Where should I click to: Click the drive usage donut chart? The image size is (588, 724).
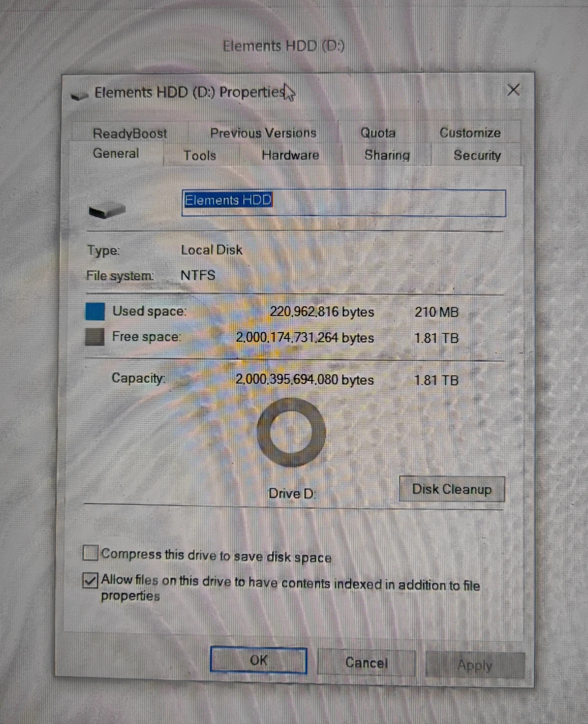tap(291, 433)
